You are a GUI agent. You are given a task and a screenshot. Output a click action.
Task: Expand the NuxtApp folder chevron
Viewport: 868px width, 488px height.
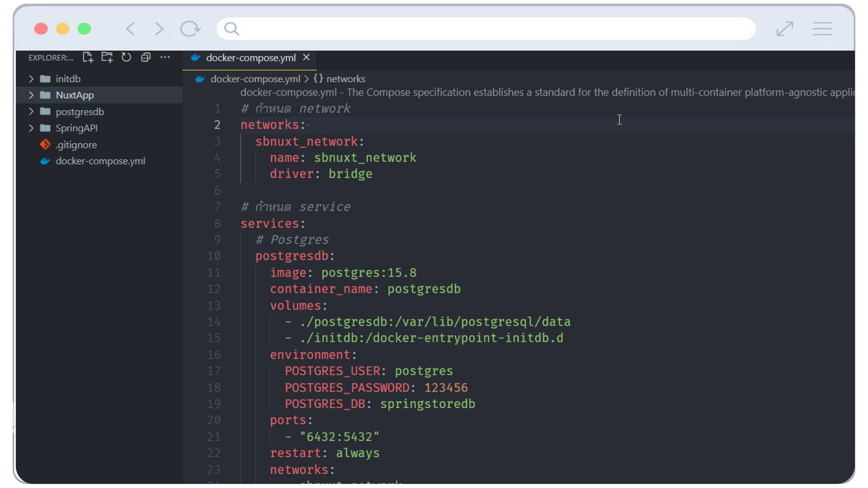tap(31, 95)
